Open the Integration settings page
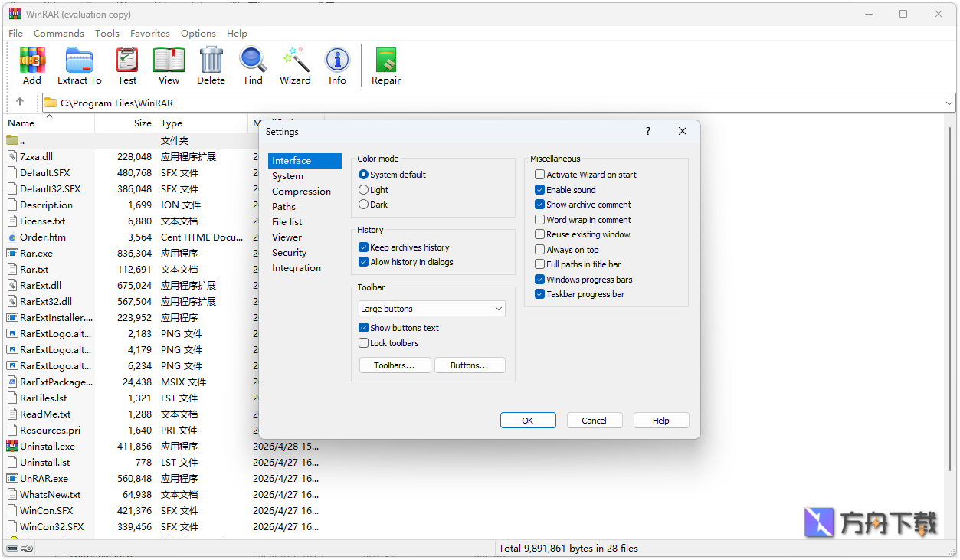 click(297, 268)
